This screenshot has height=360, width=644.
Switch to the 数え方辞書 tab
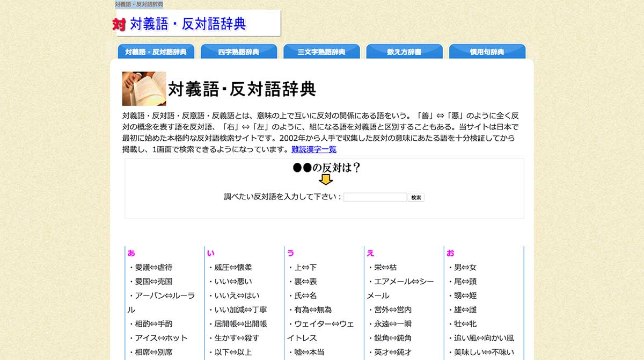[404, 52]
